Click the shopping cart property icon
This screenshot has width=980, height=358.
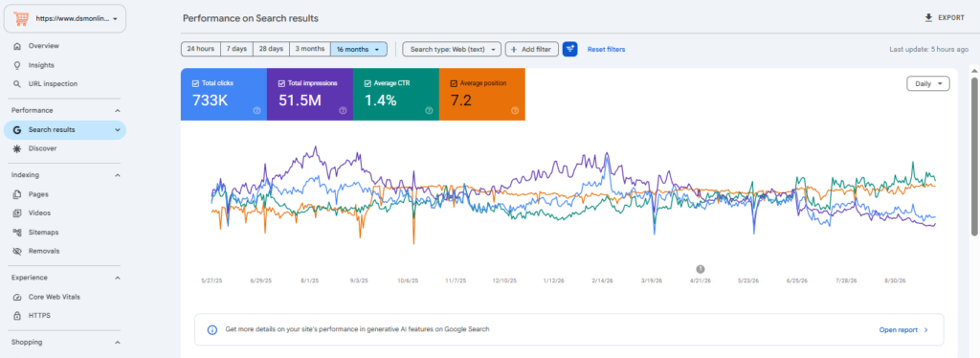pos(21,19)
